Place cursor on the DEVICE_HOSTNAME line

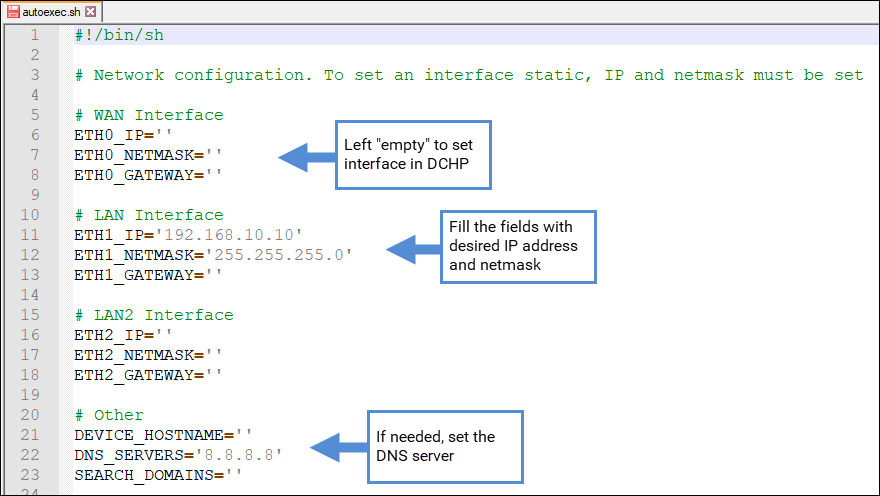[163, 435]
